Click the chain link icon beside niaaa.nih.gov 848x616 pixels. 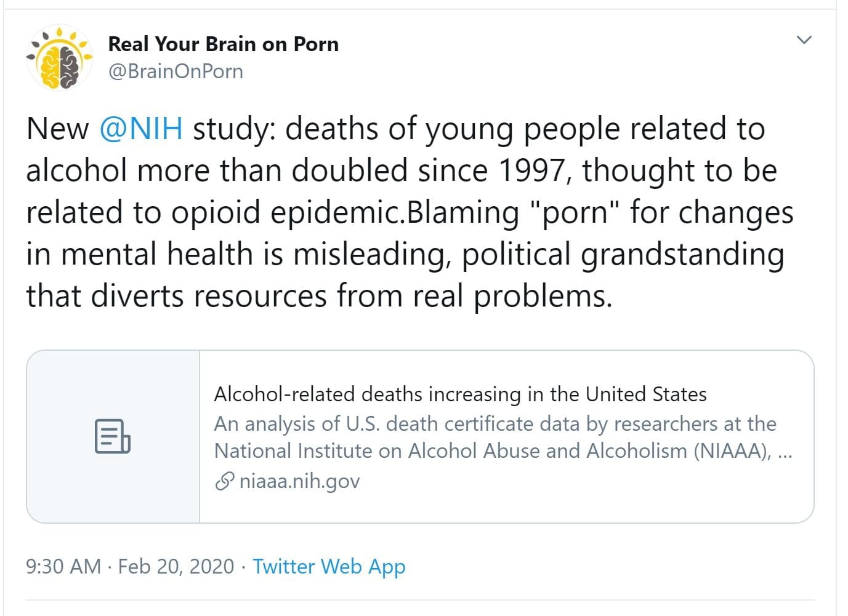224,481
